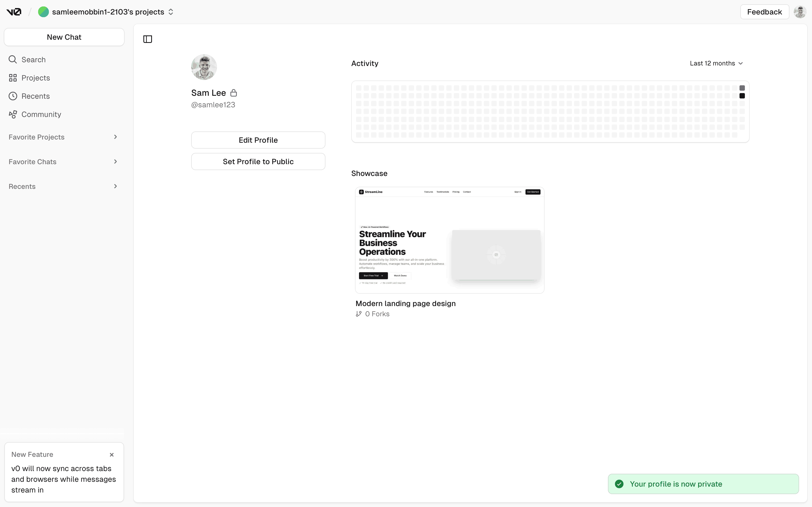Click the fork icon under showcase

click(359, 314)
